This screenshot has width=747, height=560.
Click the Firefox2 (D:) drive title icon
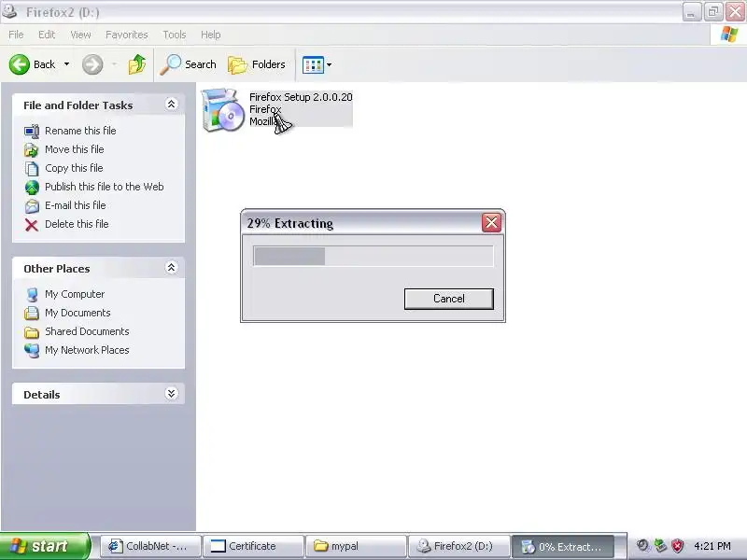coord(10,11)
